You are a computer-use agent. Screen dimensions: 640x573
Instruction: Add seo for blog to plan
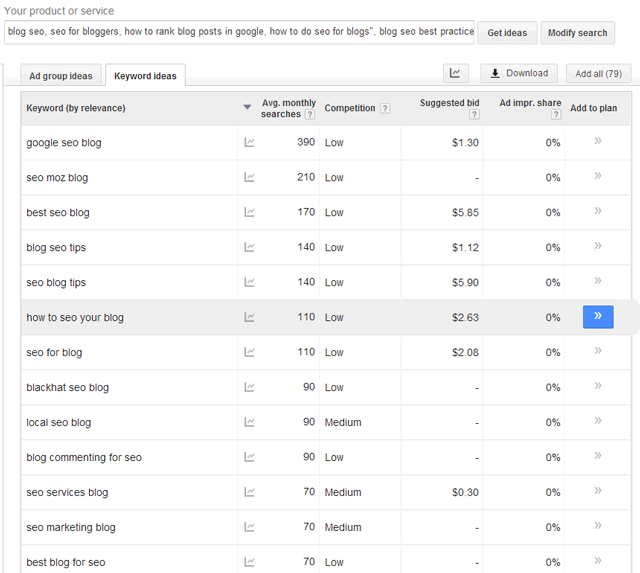pyautogui.click(x=598, y=351)
